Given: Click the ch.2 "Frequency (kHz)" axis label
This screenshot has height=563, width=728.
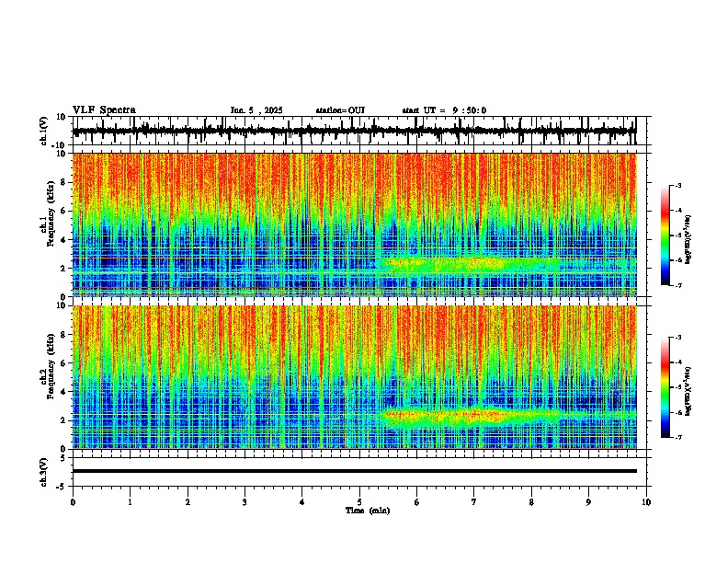Looking at the screenshot, I should point(51,366).
